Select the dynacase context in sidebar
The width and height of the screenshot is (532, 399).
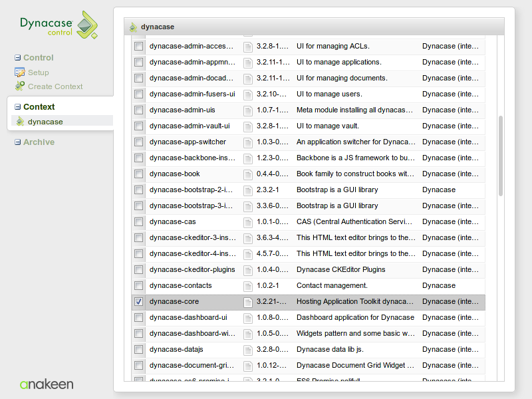tap(45, 122)
